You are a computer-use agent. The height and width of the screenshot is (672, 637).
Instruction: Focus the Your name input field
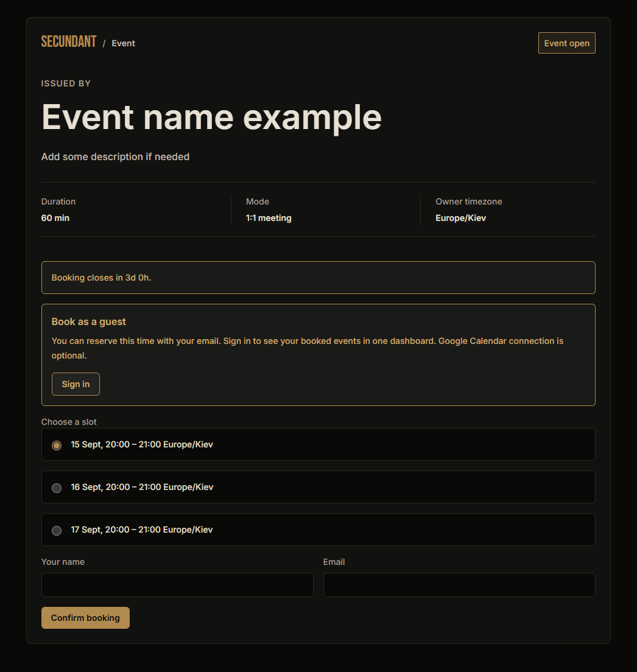[177, 585]
